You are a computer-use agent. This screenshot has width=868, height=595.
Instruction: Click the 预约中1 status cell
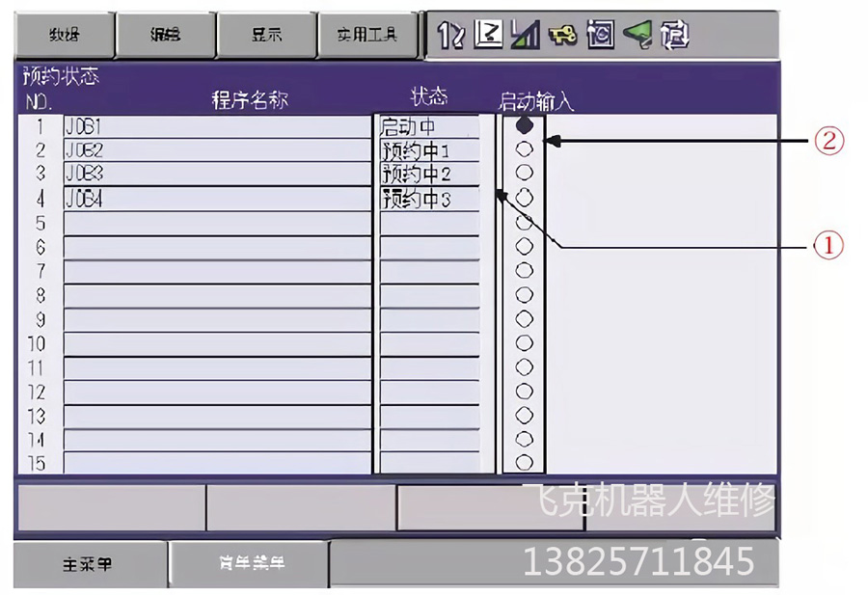pos(429,150)
